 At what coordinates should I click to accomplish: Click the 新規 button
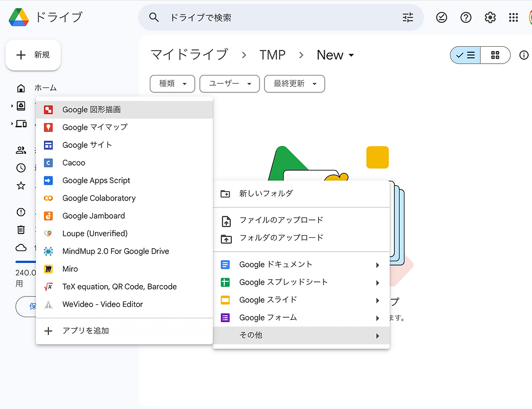[33, 55]
